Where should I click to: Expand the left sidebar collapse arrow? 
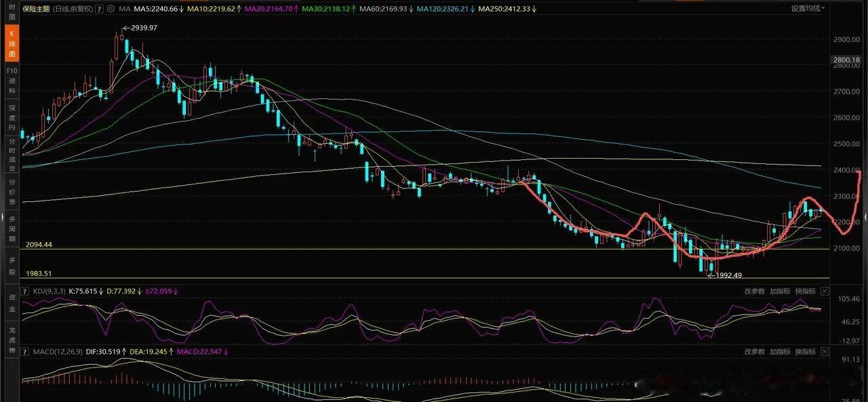click(x=2, y=218)
